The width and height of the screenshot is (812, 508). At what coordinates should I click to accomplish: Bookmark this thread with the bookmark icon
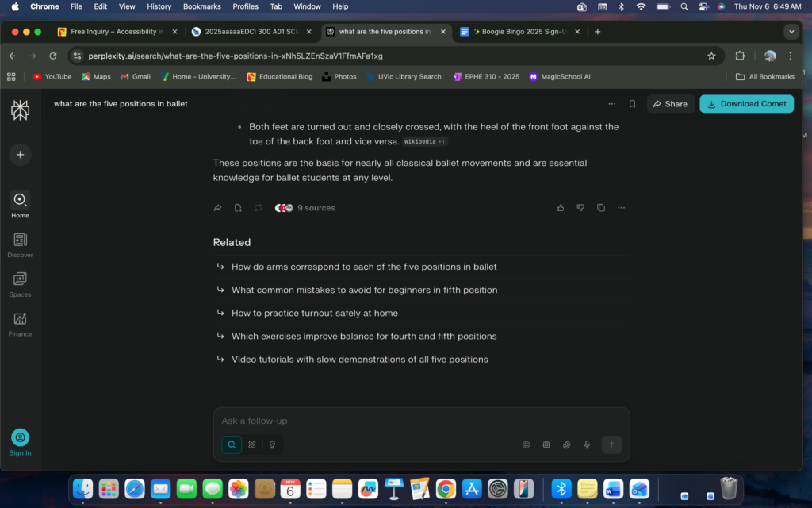pos(632,104)
